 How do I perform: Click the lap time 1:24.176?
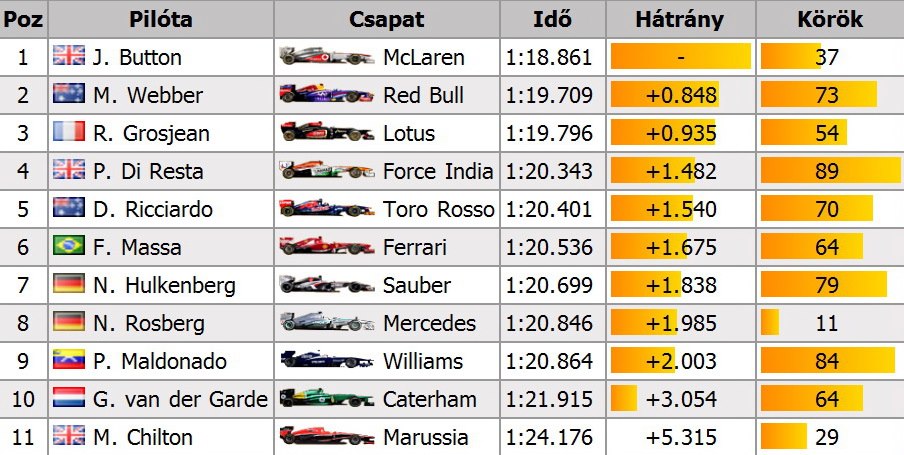(x=549, y=437)
